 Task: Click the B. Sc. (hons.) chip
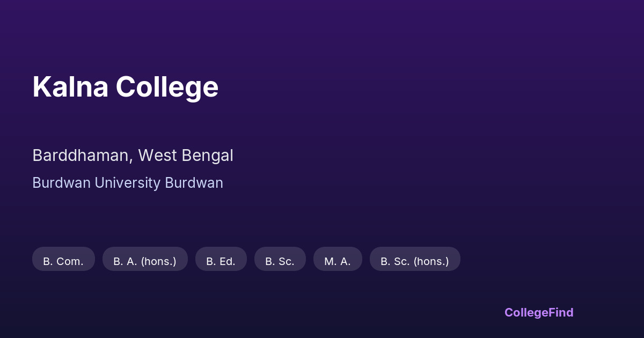coord(415,261)
